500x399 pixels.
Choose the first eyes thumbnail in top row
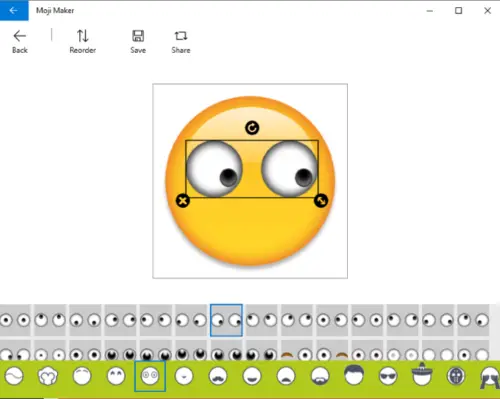pos(15,320)
